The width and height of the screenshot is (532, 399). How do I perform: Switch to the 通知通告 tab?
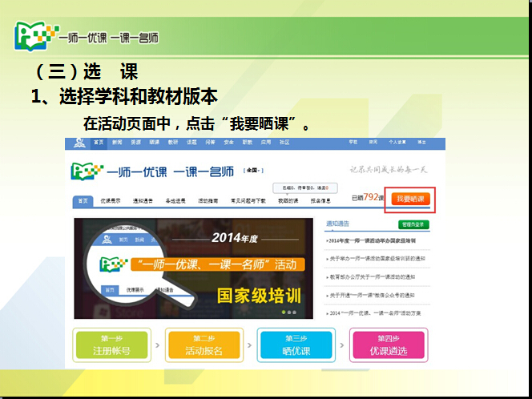tap(143, 201)
